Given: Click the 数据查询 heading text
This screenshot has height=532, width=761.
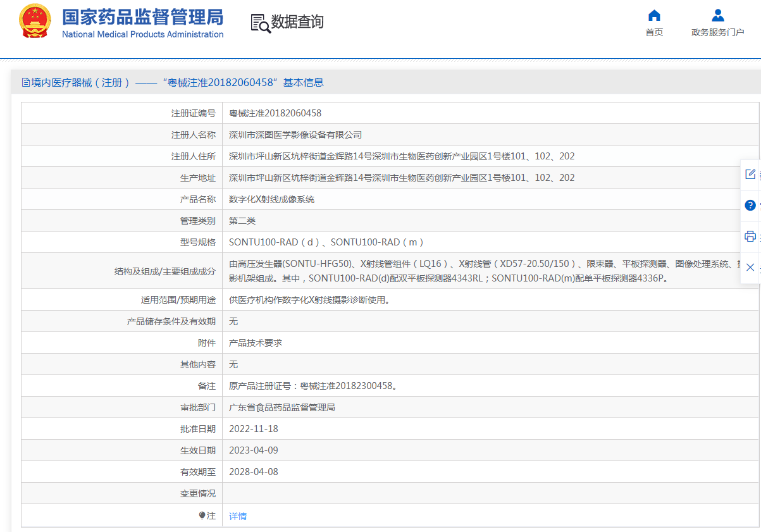Looking at the screenshot, I should [x=297, y=22].
